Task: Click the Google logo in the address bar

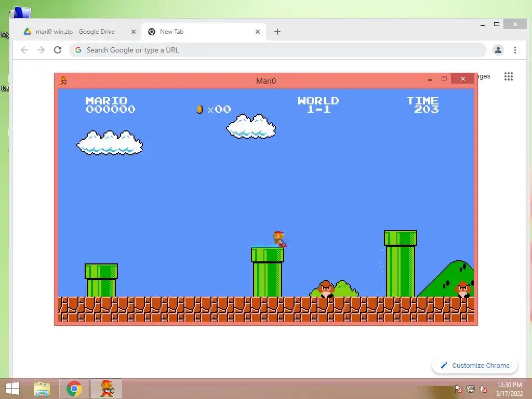Action: (x=78, y=50)
